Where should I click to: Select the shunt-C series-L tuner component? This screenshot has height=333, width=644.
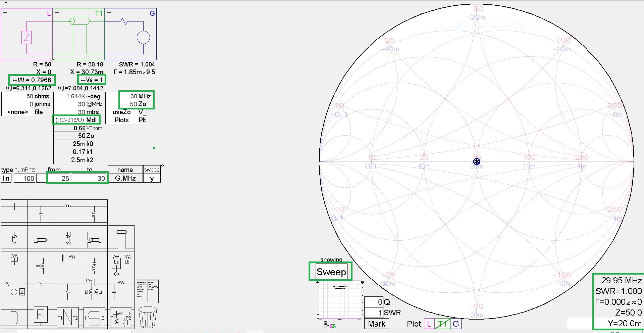pos(121,289)
